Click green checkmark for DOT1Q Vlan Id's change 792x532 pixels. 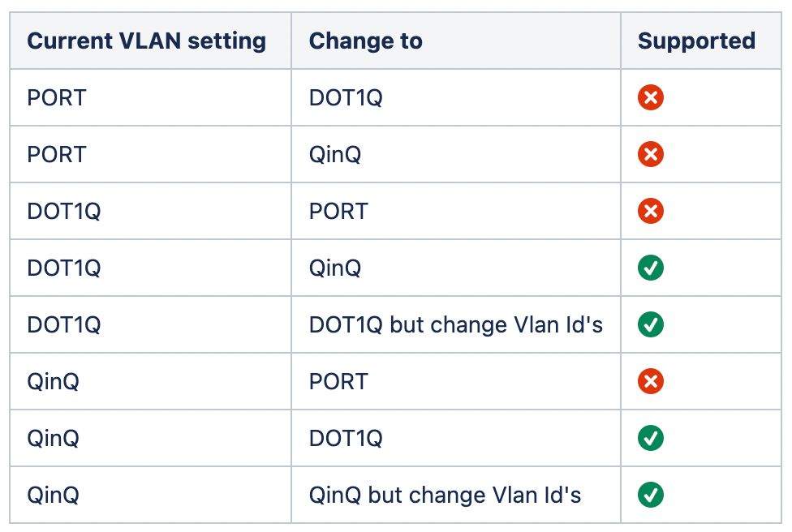651,324
